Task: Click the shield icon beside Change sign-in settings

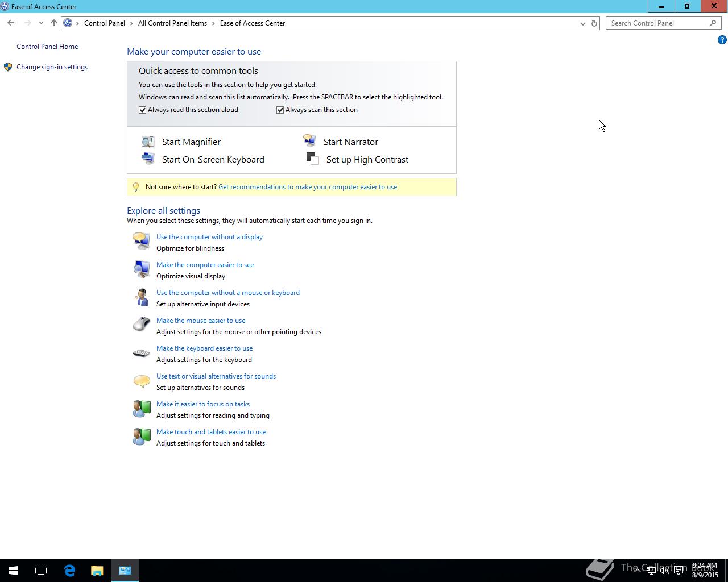Action: click(x=8, y=67)
